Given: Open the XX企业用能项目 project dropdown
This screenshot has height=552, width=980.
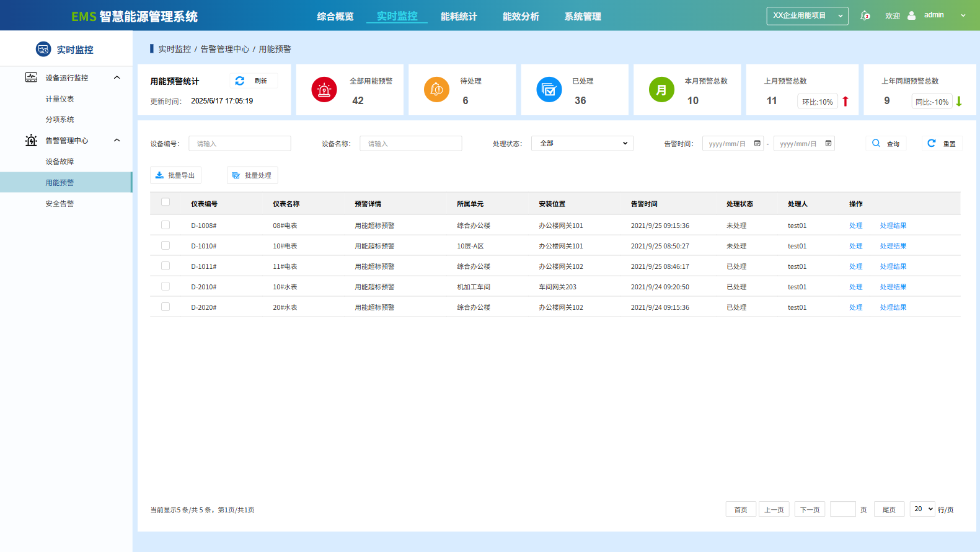Looking at the screenshot, I should click(807, 15).
